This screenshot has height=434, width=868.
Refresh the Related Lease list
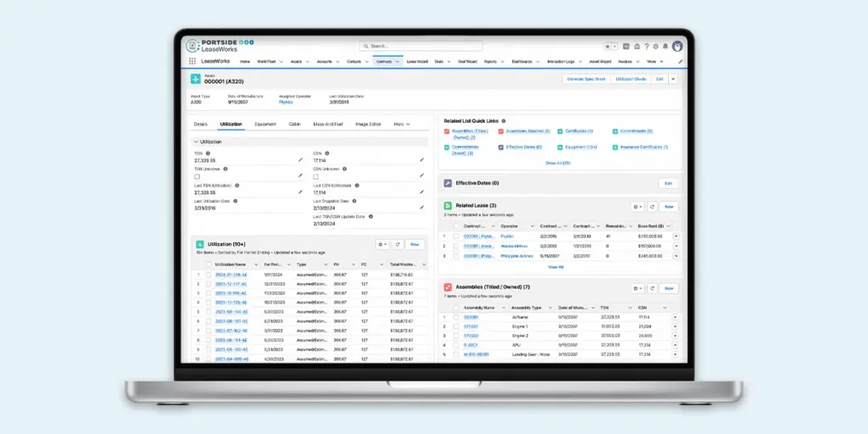coord(652,207)
